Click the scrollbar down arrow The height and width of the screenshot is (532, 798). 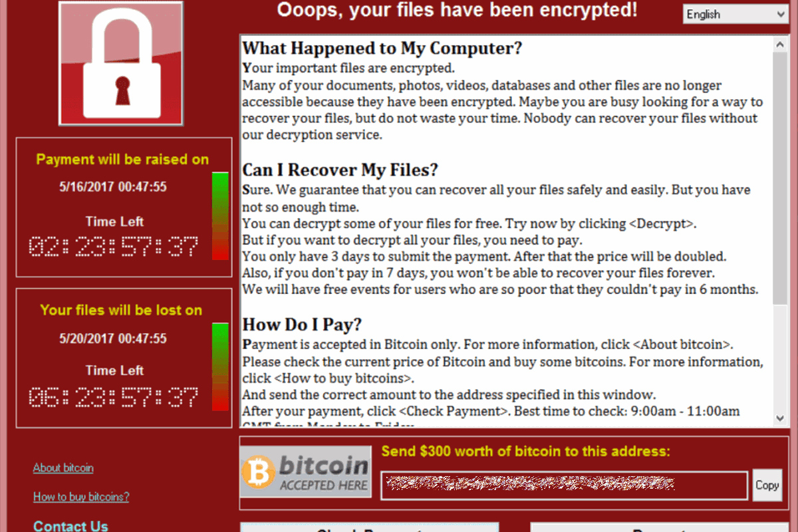point(780,418)
